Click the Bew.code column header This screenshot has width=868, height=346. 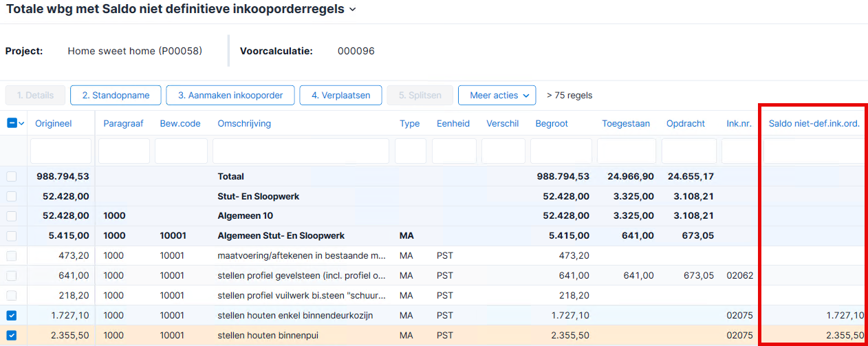pos(180,124)
